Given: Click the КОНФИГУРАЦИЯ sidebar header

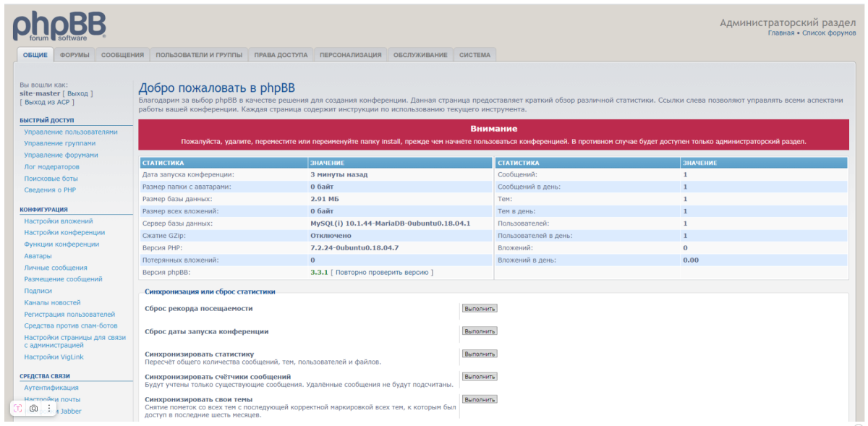Looking at the screenshot, I should (x=43, y=209).
